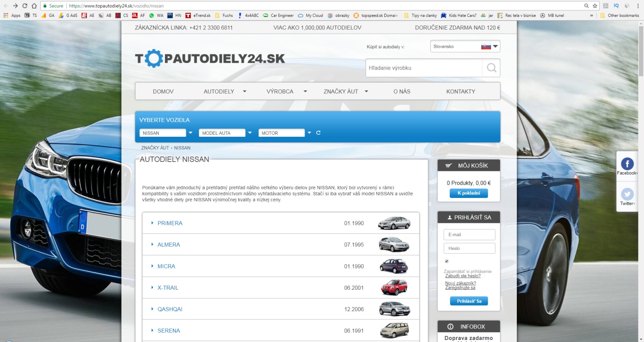Reload the page with the refresh icon

click(25, 6)
